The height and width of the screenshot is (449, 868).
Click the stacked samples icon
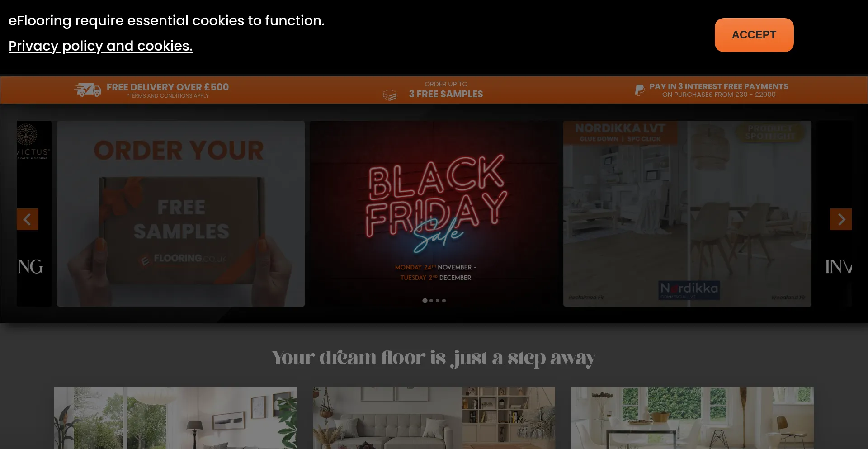point(389,95)
